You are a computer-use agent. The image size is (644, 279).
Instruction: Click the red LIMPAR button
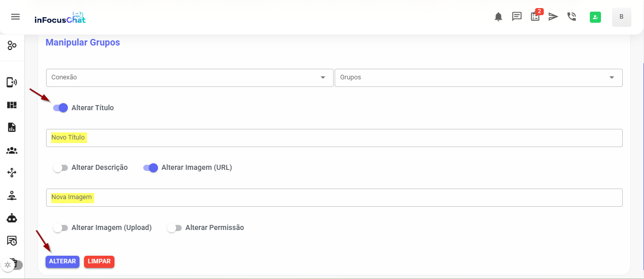click(99, 261)
